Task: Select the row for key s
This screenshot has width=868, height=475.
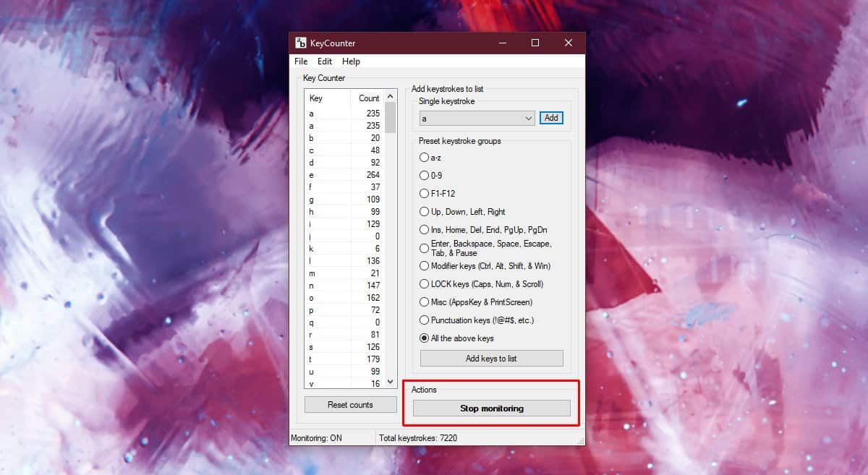Action: [x=344, y=347]
